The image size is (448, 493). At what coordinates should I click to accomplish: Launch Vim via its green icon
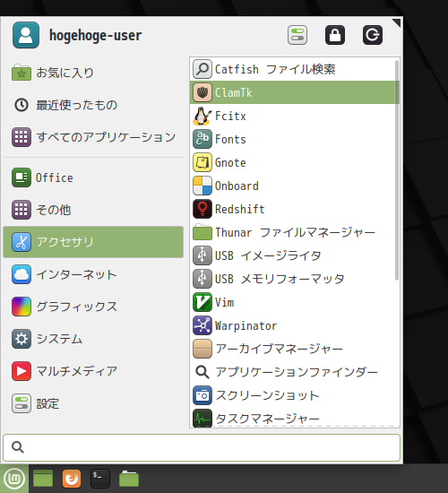(202, 302)
